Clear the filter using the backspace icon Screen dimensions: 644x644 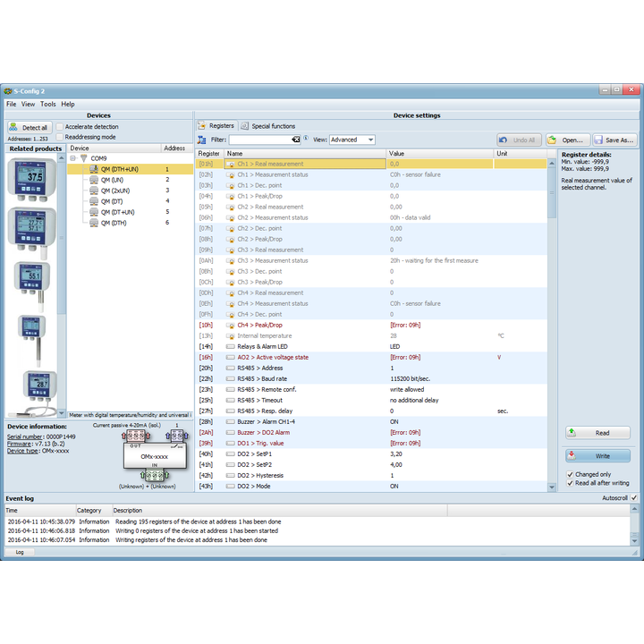pos(296,140)
